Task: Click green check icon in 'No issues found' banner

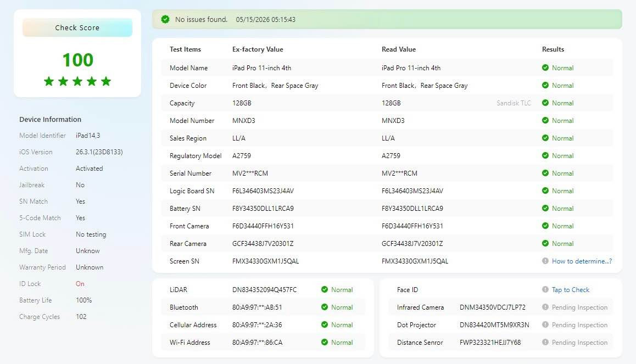Action: click(x=165, y=19)
